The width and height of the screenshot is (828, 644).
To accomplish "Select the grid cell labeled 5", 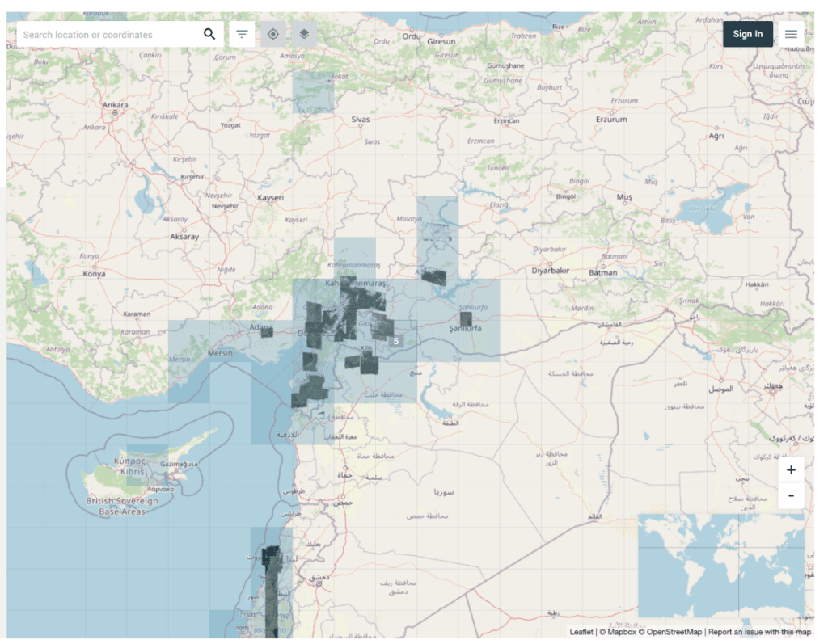I will pos(396,342).
